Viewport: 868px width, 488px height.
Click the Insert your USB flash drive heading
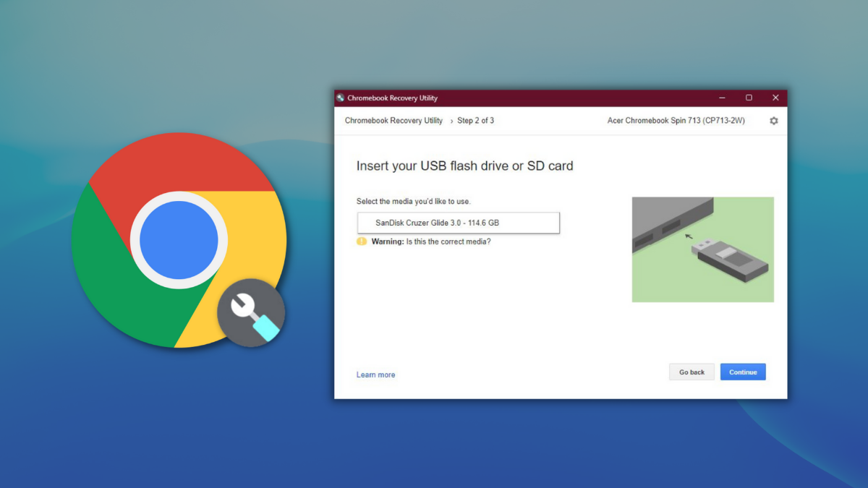coord(464,166)
